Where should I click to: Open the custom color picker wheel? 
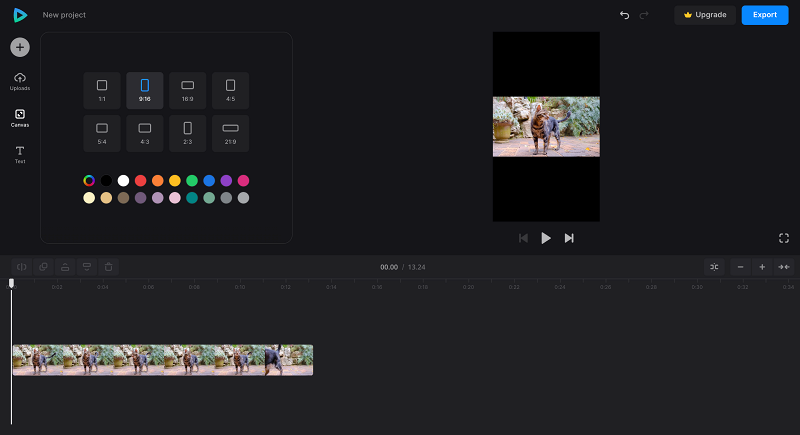click(x=89, y=181)
